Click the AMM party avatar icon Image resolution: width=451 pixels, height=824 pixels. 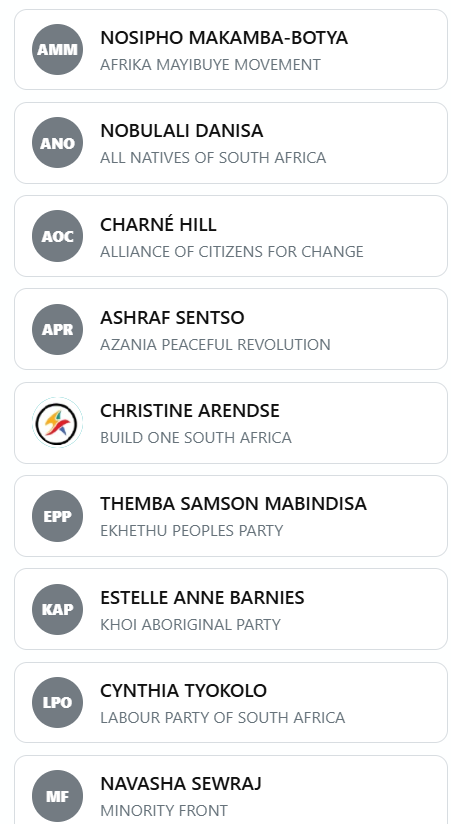pos(57,49)
